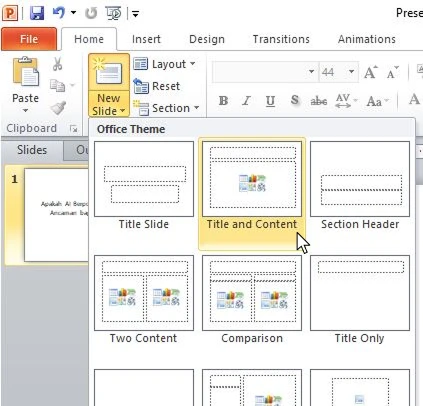Select the Slides pane tab
This screenshot has height=406, width=423.
pos(32,150)
